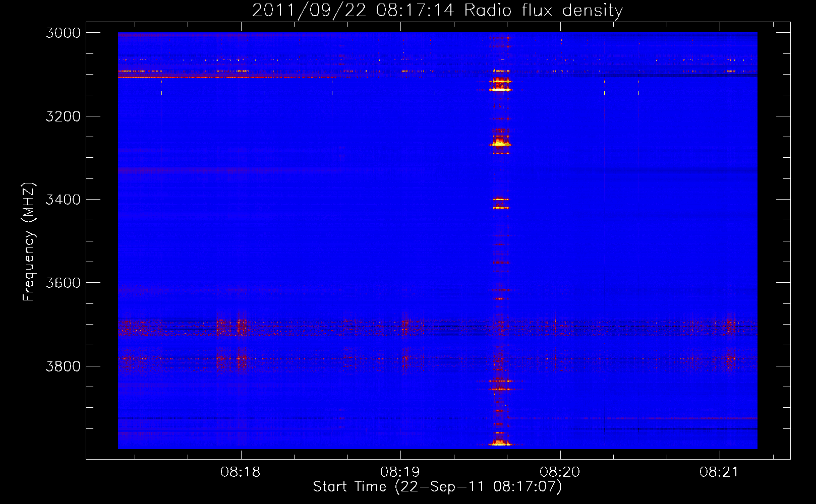
Task: Click the 08:20 time axis label
Action: click(560, 472)
